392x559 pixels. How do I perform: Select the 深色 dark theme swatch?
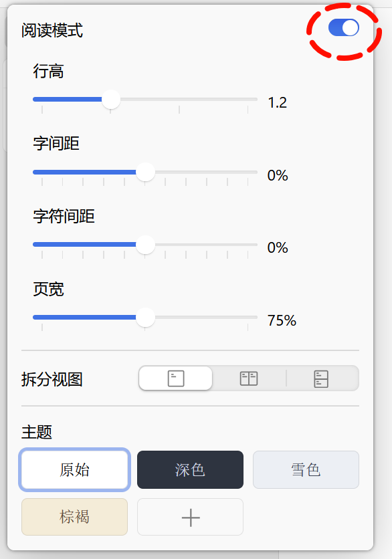pyautogui.click(x=190, y=470)
